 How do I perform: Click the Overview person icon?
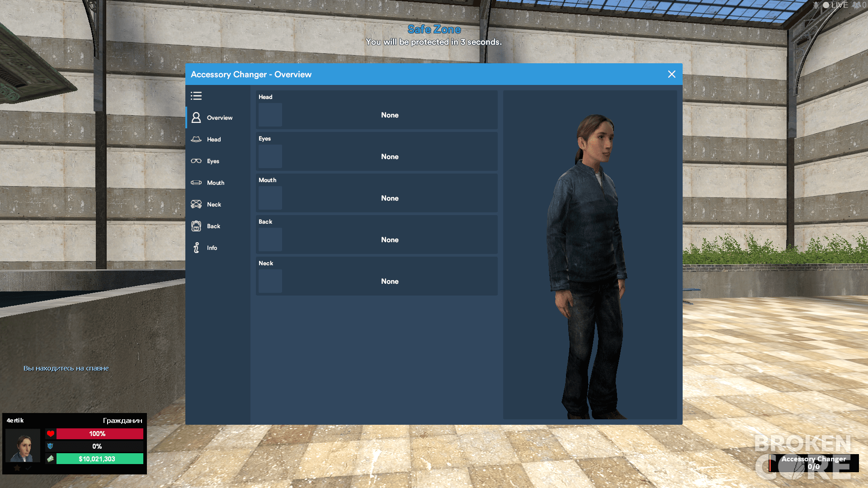(x=196, y=117)
